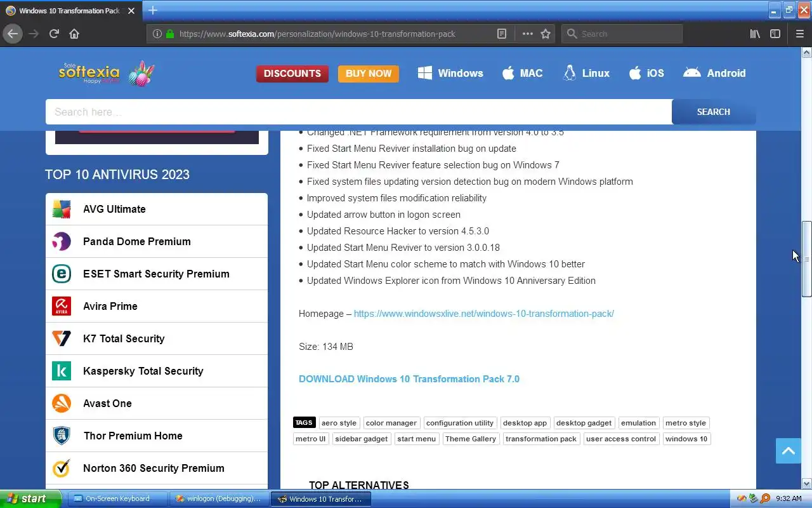This screenshot has width=812, height=508.
Task: Click the metro UI tag
Action: [311, 439]
